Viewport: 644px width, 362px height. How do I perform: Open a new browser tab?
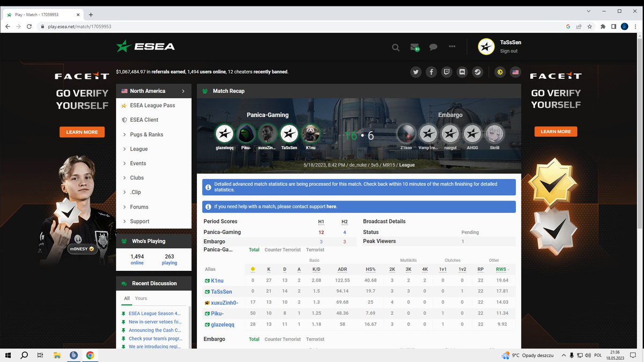[91, 14]
